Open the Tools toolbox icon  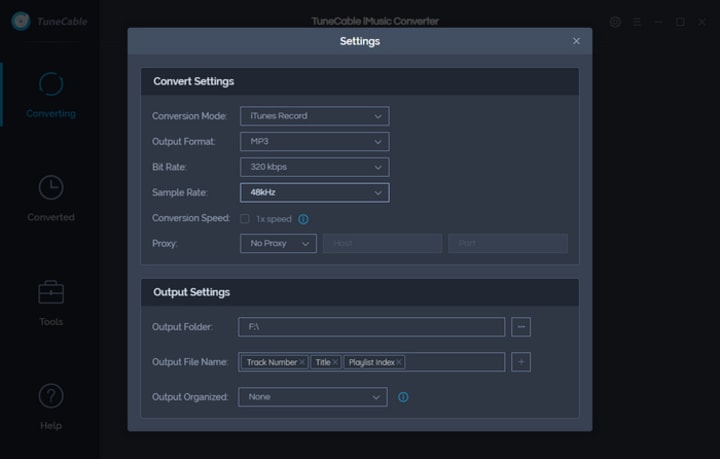click(x=51, y=292)
